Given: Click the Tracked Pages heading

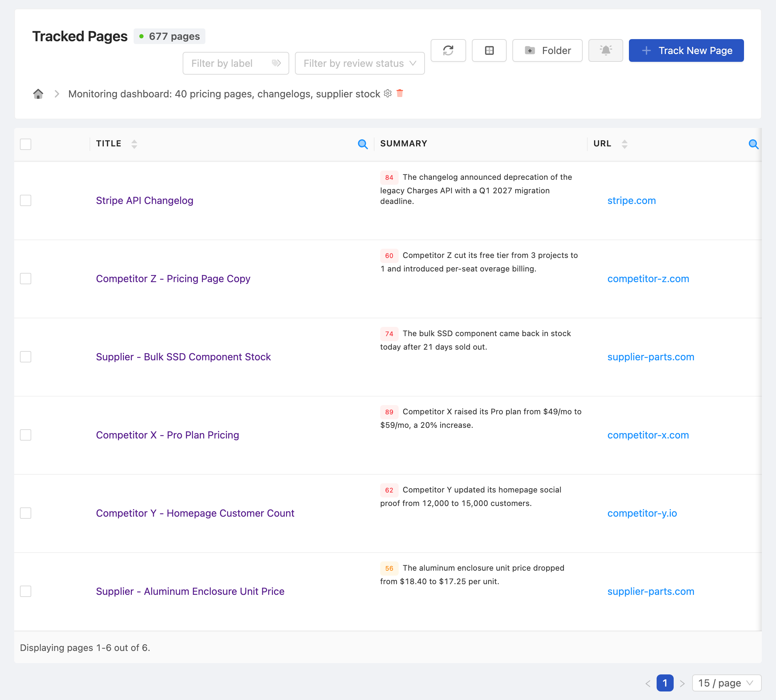Looking at the screenshot, I should (x=80, y=36).
